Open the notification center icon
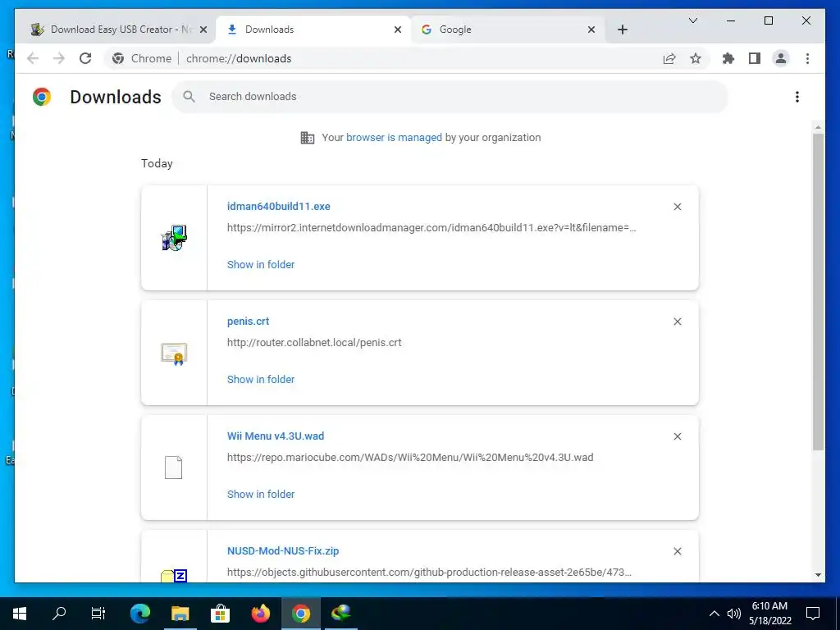 (x=813, y=614)
